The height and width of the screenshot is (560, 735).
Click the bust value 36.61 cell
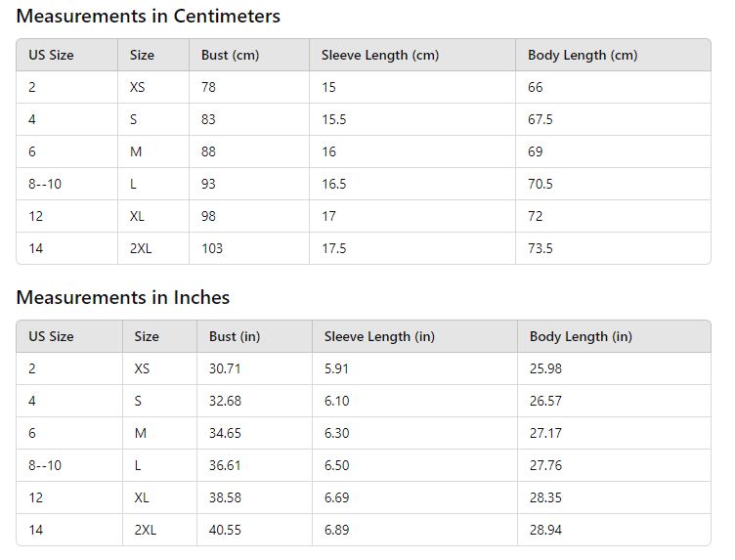coord(225,466)
